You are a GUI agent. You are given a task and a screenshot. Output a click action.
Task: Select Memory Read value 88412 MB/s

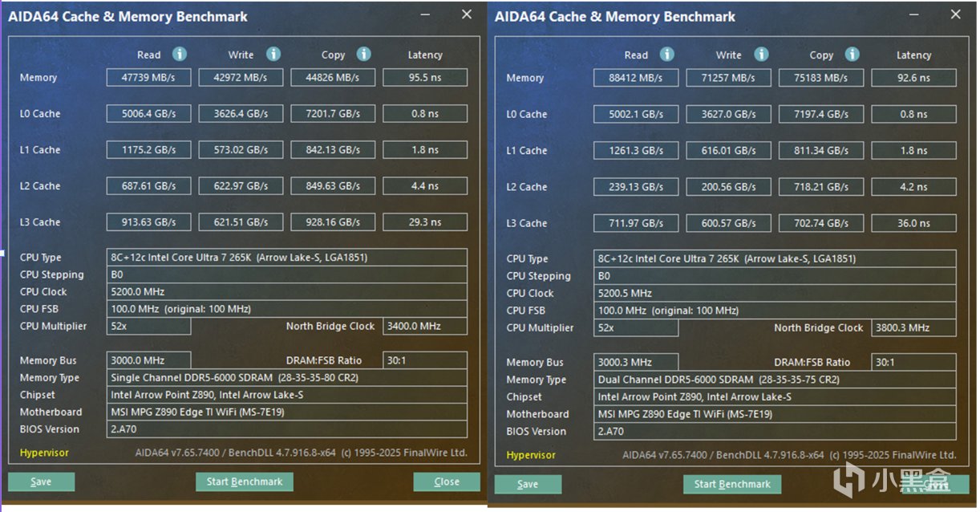pos(636,78)
